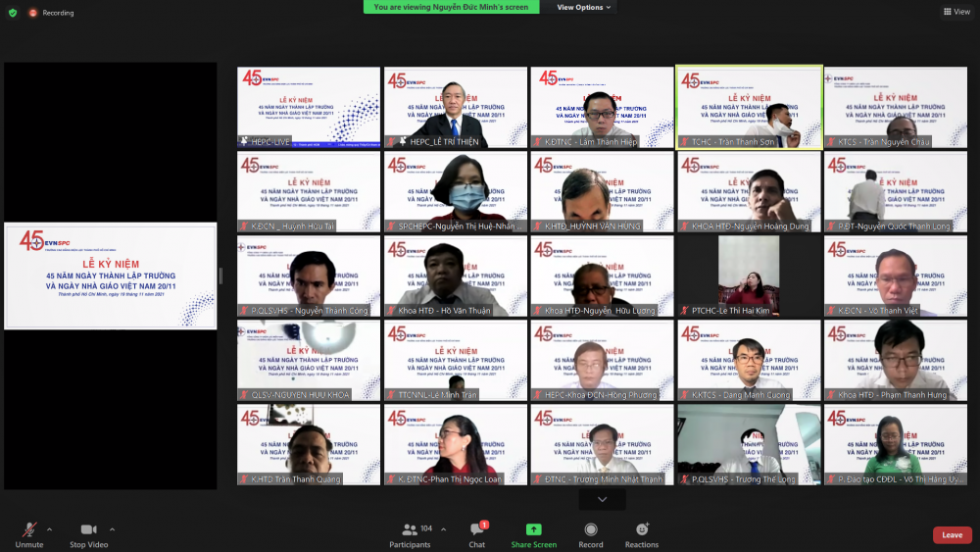Select Trương Minh Nhật Thạnh video tile
The height and width of the screenshot is (552, 980).
603,445
